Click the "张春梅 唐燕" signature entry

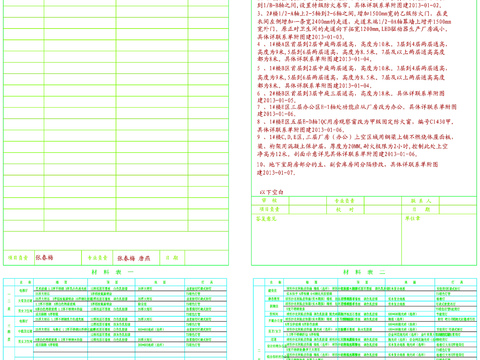point(133,258)
